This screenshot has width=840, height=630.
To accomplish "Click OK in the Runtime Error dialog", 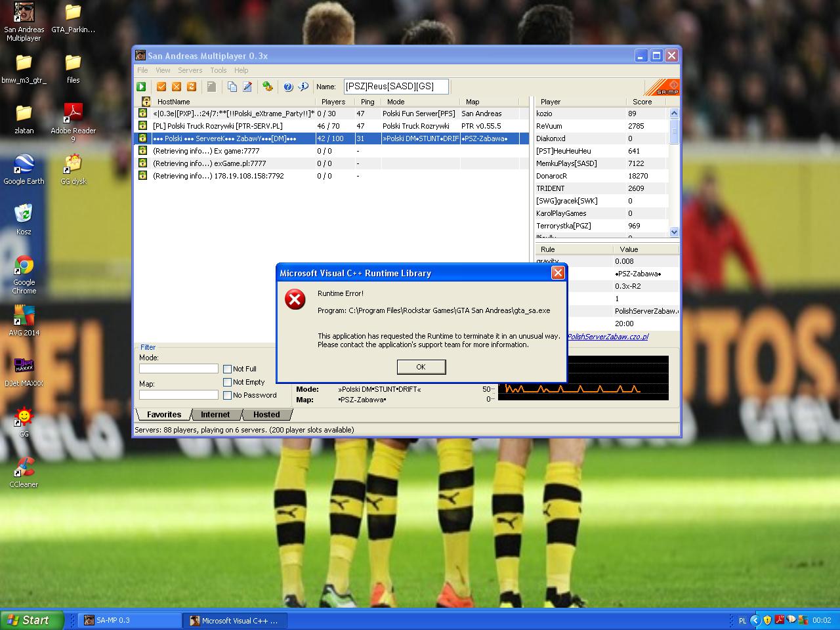I will (421, 367).
